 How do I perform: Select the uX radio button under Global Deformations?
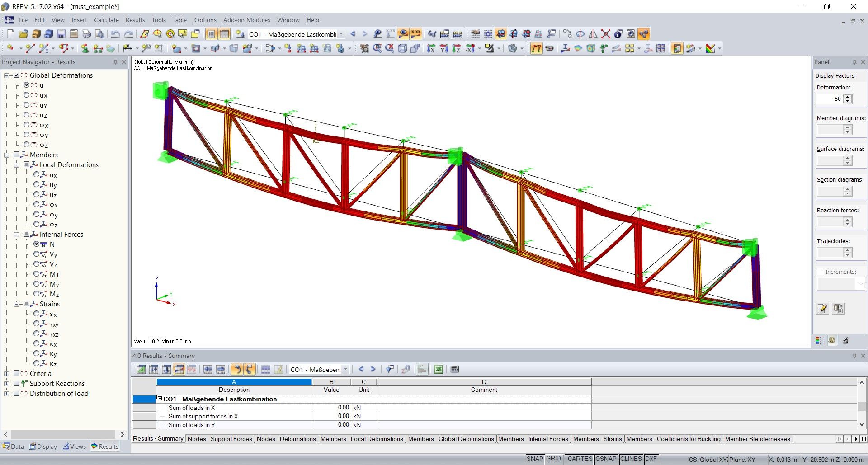tap(26, 95)
